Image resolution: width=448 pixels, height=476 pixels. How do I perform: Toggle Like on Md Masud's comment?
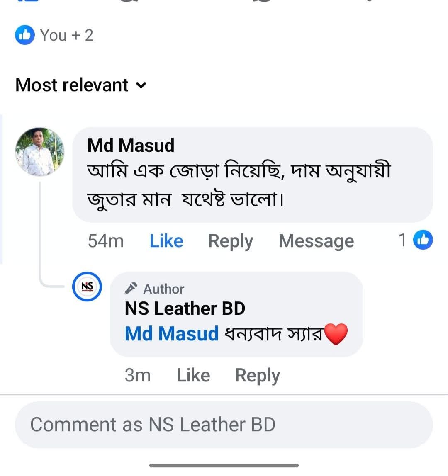166,241
